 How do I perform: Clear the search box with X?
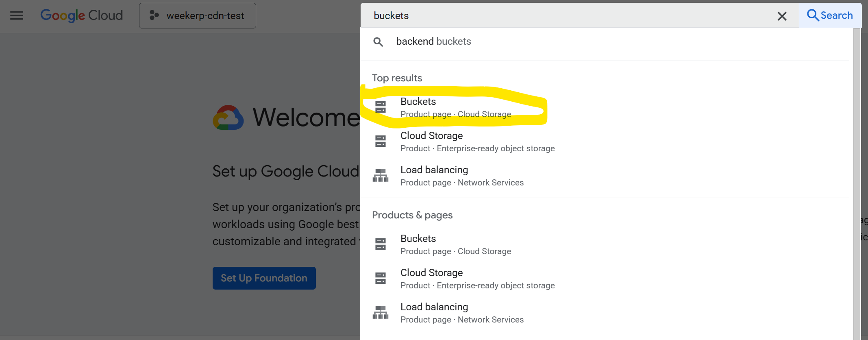tap(782, 16)
